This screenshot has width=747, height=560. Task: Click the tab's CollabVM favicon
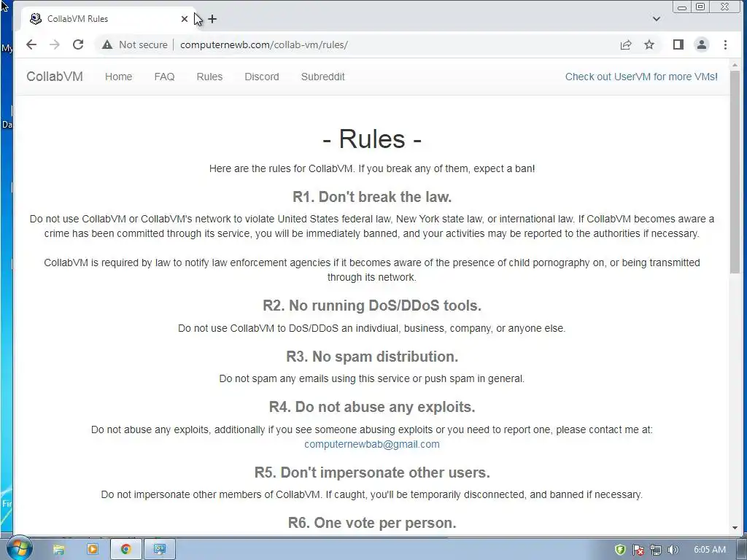35,18
